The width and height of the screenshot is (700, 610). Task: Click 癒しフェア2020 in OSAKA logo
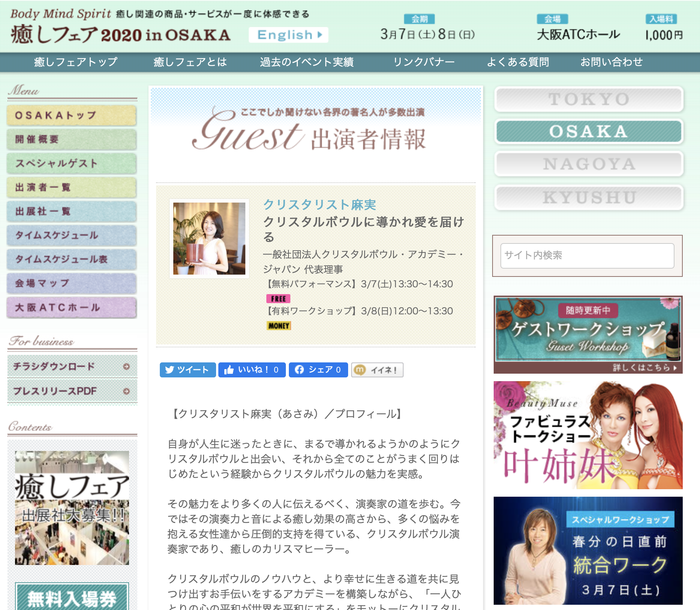point(120,35)
